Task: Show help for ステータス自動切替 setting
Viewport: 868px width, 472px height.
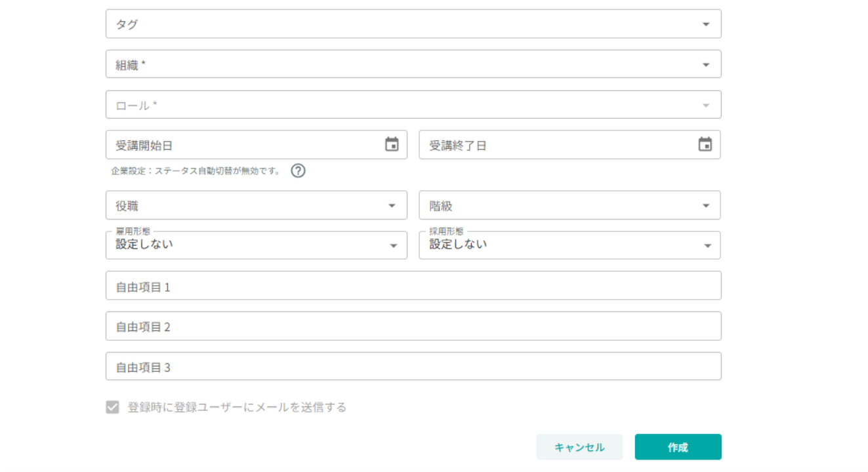Action: (x=298, y=171)
